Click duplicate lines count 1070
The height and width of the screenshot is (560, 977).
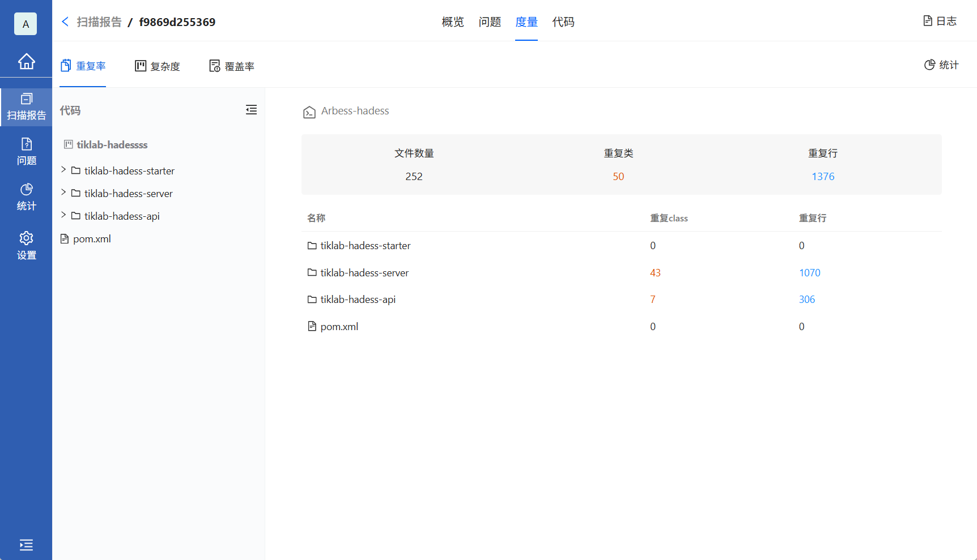(809, 272)
